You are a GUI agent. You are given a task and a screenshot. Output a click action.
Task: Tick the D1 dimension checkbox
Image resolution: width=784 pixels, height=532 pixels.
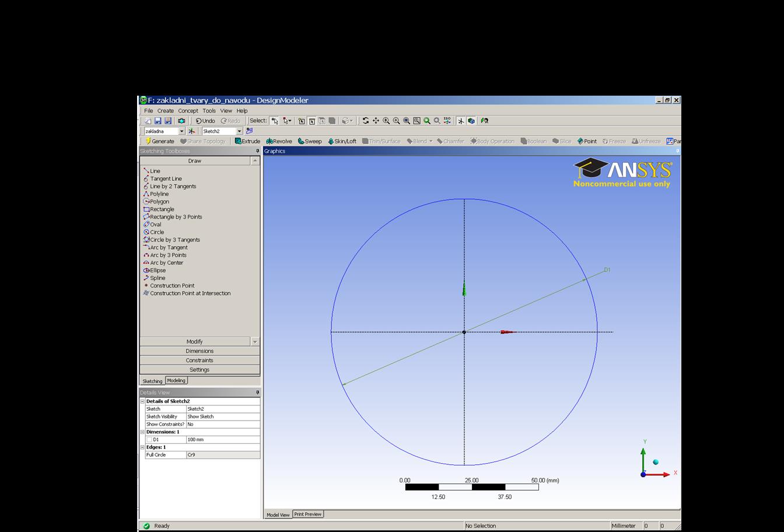click(149, 439)
